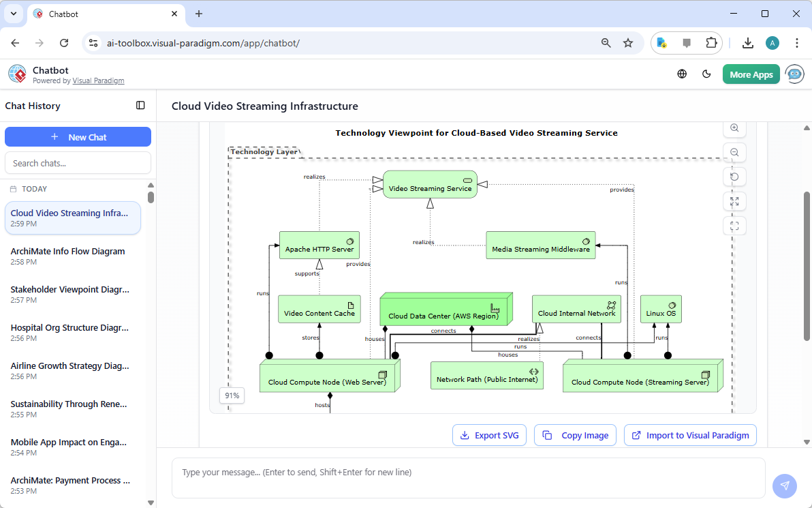
Task: Zoom in on the diagram
Action: 734,128
